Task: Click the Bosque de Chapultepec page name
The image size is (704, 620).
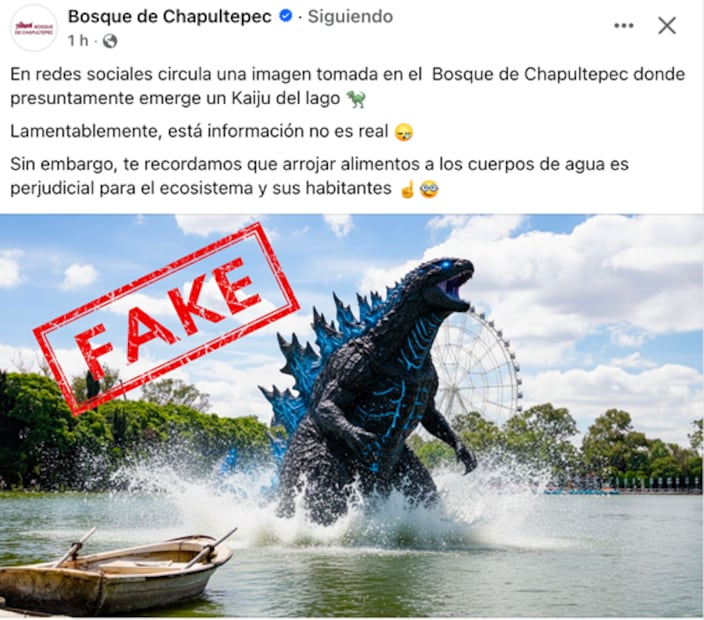Action: [x=170, y=17]
